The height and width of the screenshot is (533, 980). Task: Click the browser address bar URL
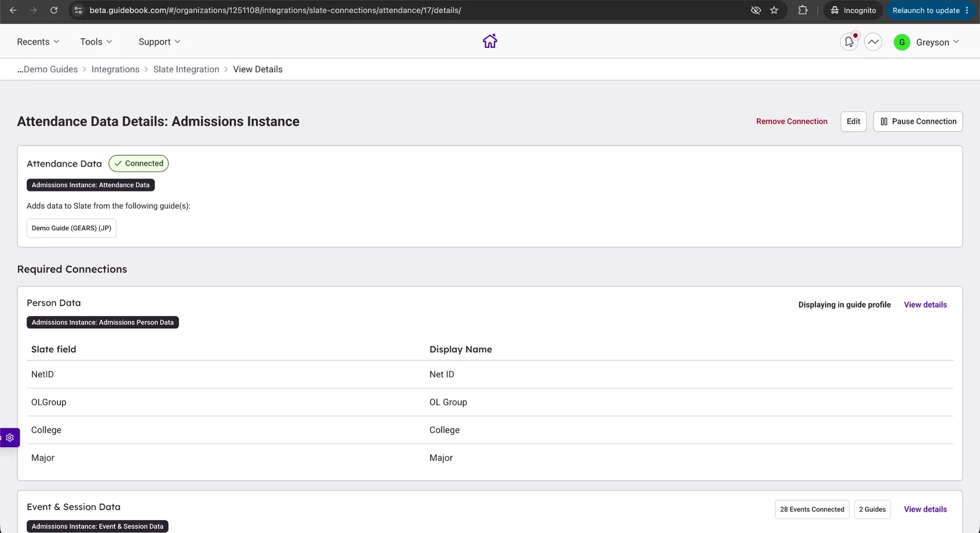coord(275,10)
